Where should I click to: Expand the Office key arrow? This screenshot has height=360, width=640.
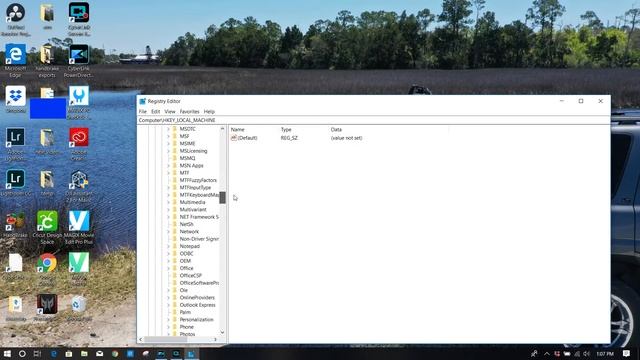tap(168, 268)
